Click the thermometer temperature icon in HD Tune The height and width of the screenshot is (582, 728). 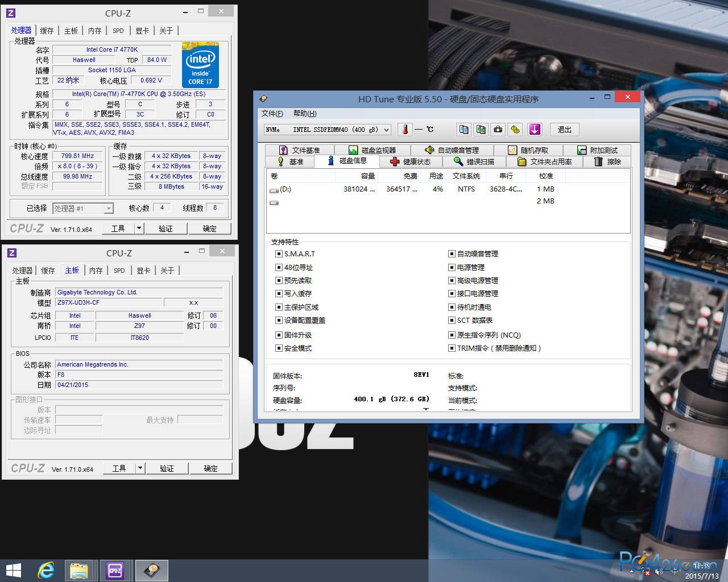(405, 130)
